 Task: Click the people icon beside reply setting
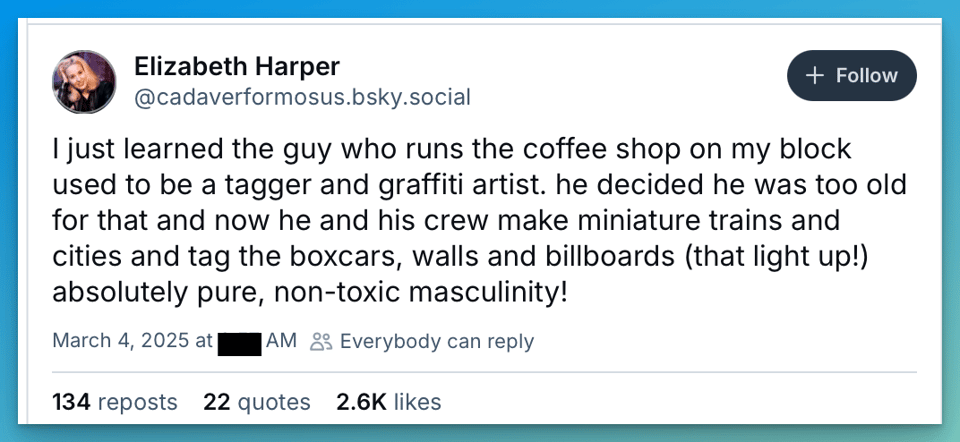(x=320, y=341)
